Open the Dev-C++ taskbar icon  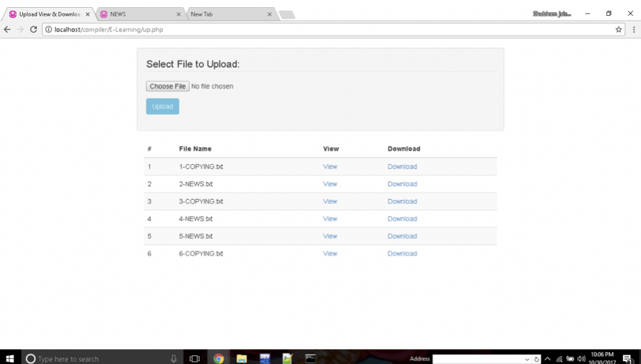(265, 358)
